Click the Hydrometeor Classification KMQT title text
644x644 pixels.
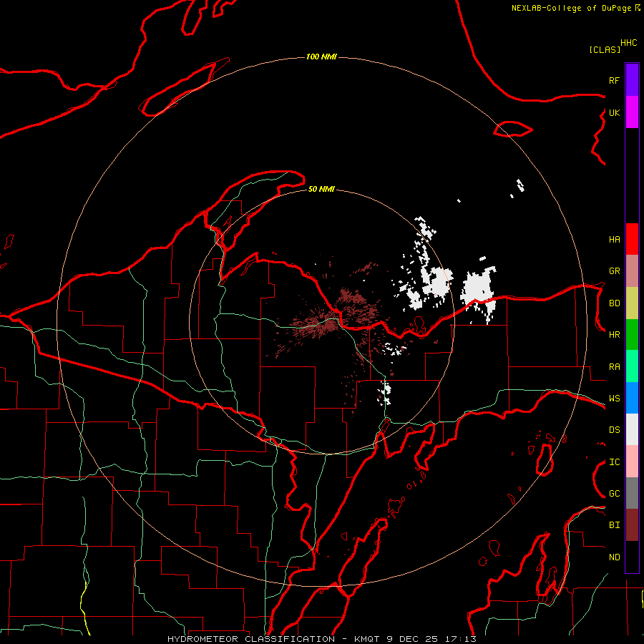point(321,639)
